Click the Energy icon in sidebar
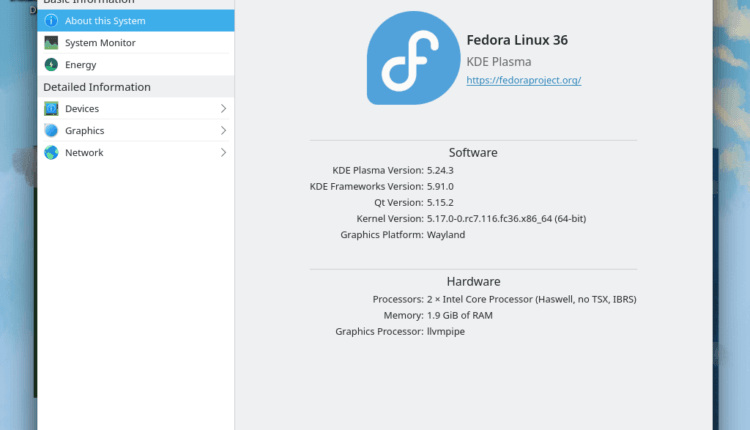 pyautogui.click(x=51, y=65)
